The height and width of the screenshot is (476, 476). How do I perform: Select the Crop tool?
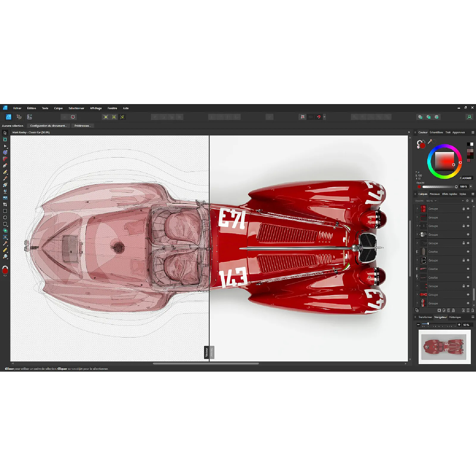point(5,204)
